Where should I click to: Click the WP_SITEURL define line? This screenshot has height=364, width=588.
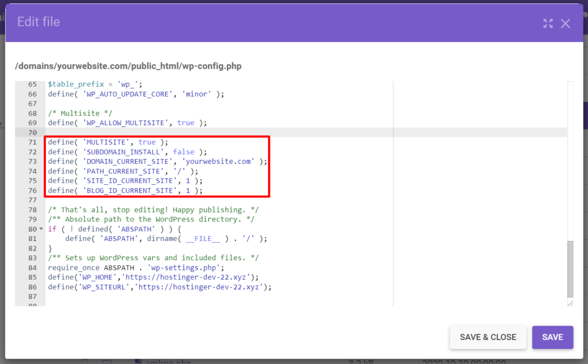point(160,286)
